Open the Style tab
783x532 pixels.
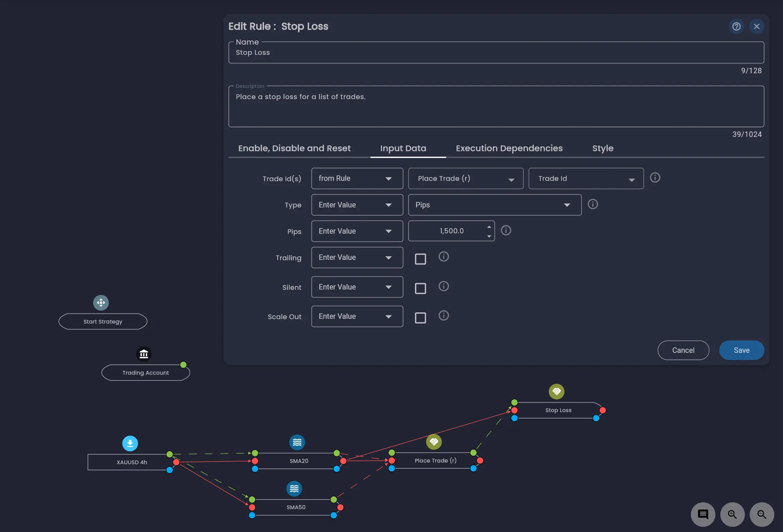click(x=602, y=148)
